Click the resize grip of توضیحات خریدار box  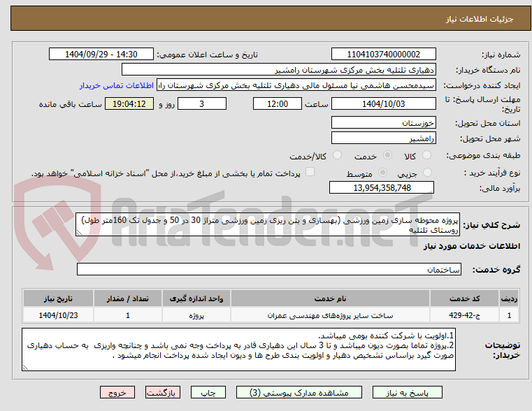pos(25,367)
